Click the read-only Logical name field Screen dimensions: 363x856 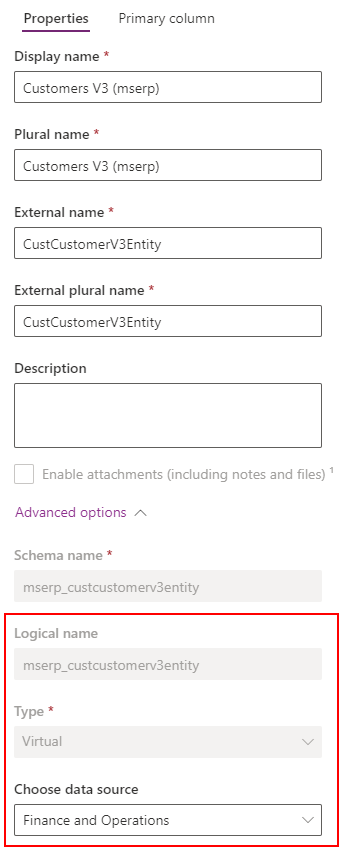(168, 664)
